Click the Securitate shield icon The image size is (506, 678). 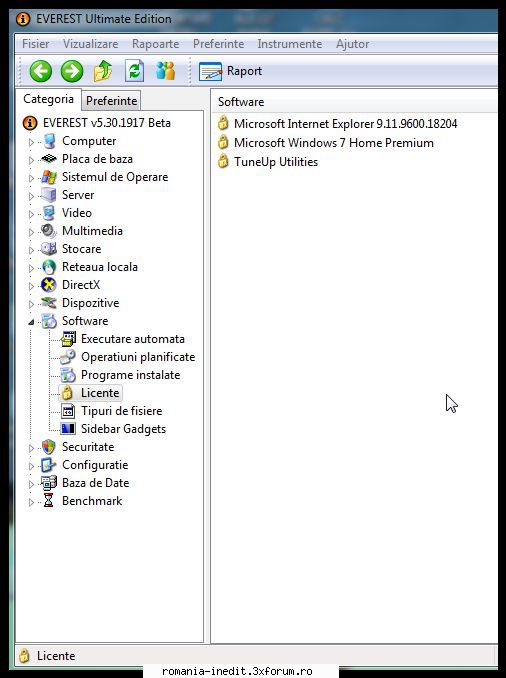pyautogui.click(x=48, y=447)
